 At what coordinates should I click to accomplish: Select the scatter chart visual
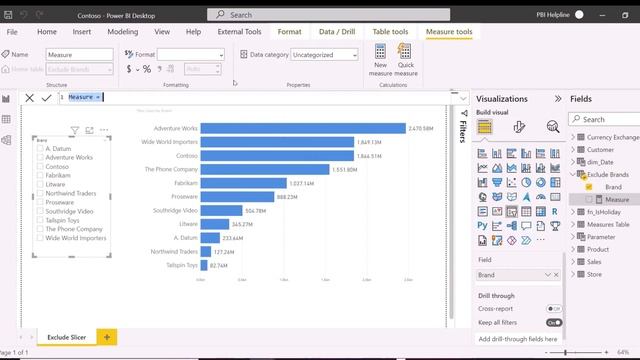pos(511,182)
